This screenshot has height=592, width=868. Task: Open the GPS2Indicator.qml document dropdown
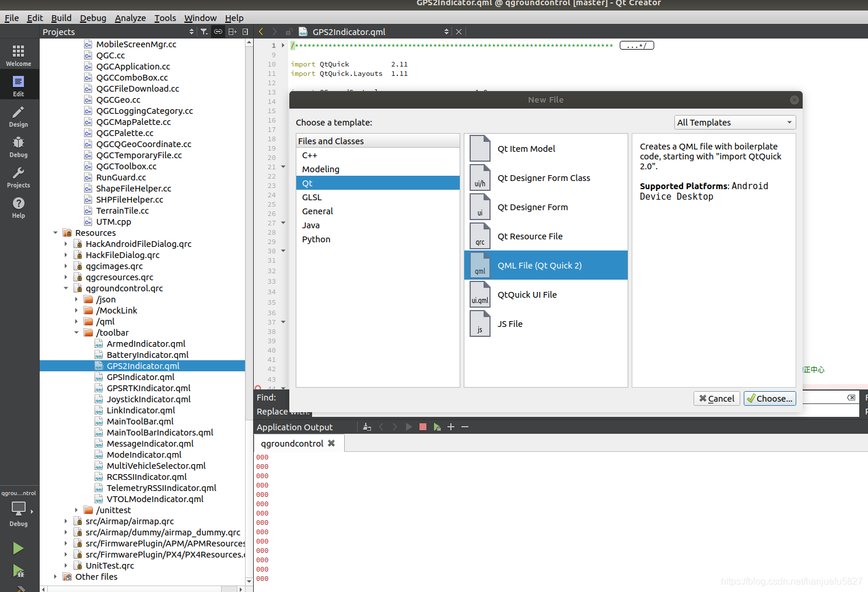pyautogui.click(x=447, y=32)
